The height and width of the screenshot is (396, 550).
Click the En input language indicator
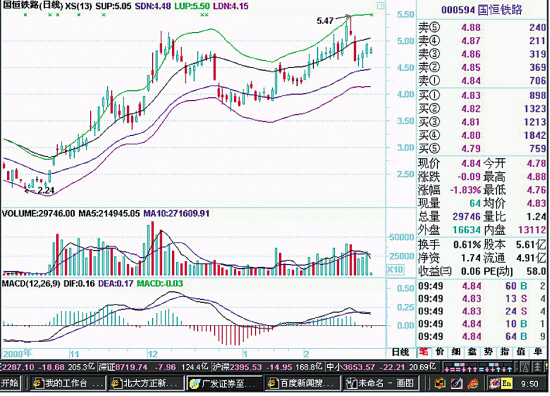[x=507, y=383]
